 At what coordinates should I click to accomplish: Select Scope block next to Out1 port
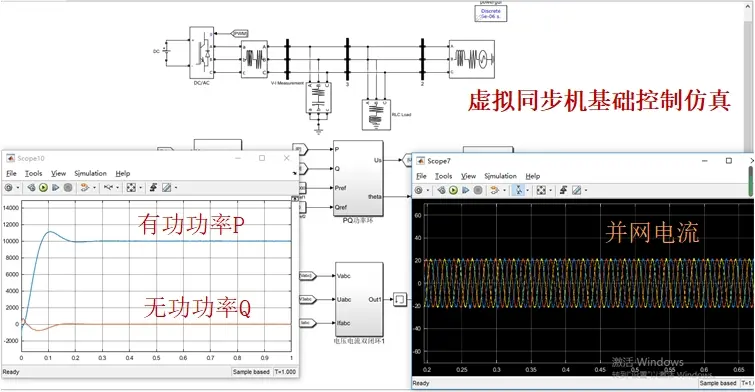click(400, 300)
